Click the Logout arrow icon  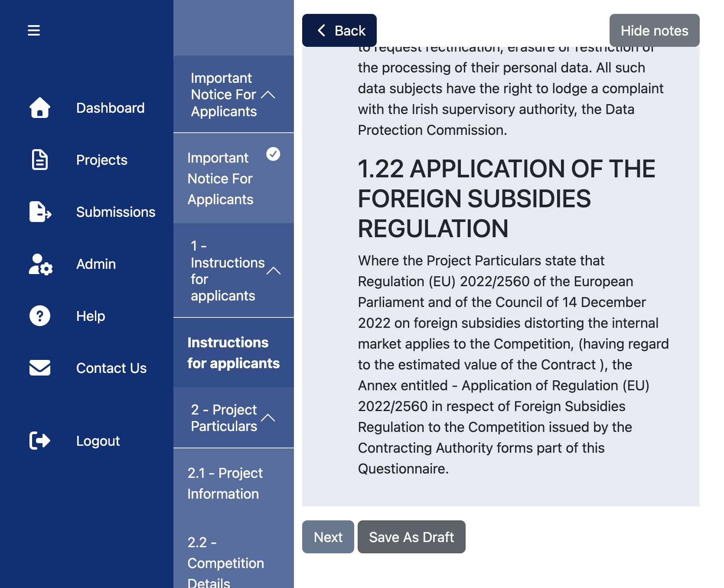point(40,441)
